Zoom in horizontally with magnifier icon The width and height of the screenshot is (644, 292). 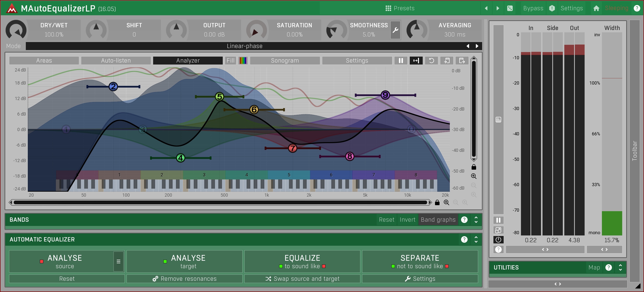447,202
